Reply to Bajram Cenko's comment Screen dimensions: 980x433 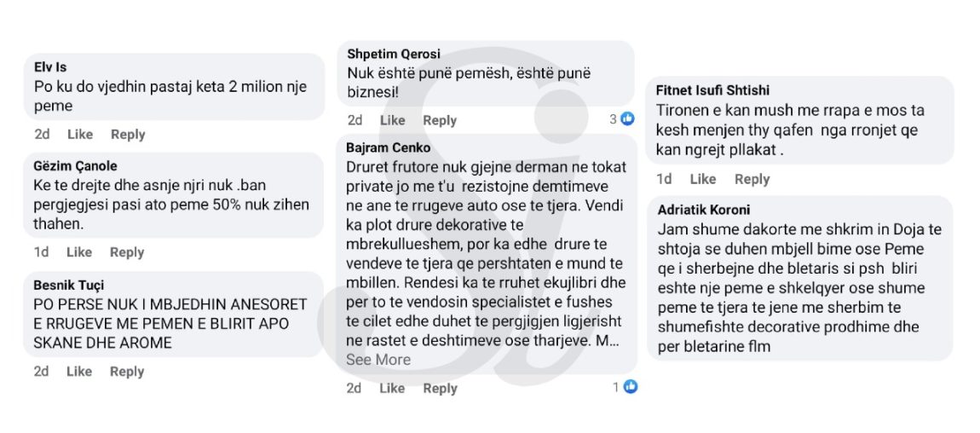440,388
